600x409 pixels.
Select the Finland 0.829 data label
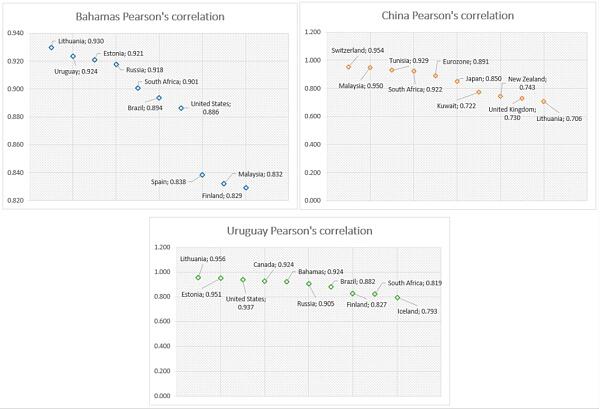click(222, 196)
